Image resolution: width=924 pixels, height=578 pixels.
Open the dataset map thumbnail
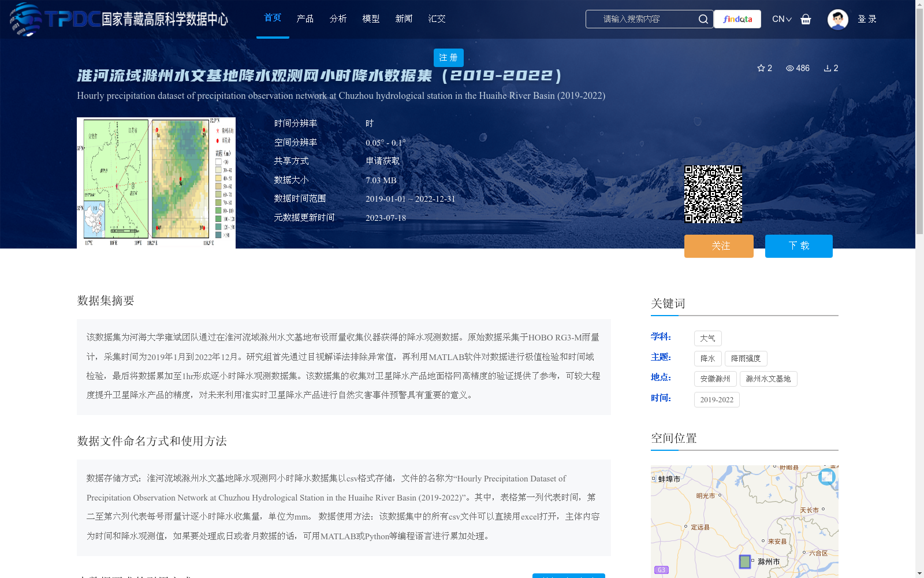[156, 183]
